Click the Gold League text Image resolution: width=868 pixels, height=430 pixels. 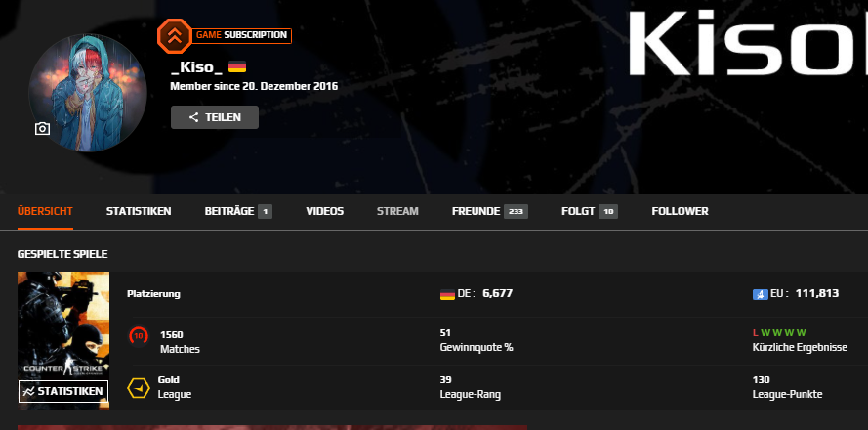click(x=175, y=387)
